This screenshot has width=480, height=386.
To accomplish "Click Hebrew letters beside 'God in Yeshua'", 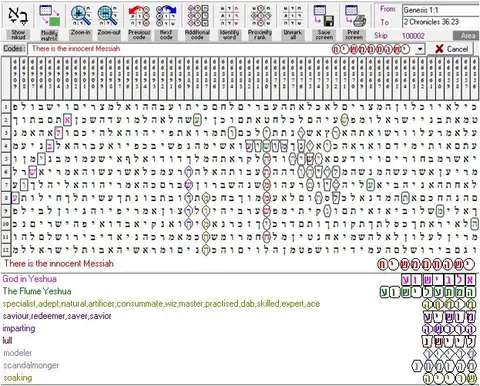I will coord(438,279).
